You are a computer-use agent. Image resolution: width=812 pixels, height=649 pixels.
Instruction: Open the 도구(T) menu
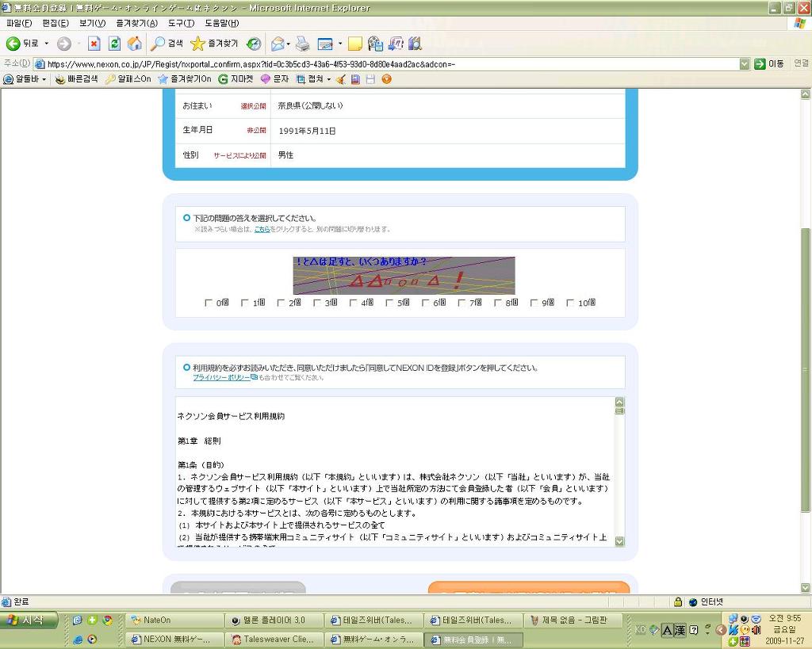(x=181, y=23)
